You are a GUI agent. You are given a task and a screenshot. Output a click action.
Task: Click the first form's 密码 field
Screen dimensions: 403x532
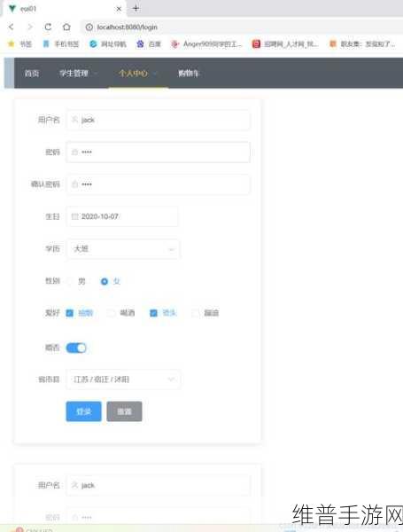(159, 152)
